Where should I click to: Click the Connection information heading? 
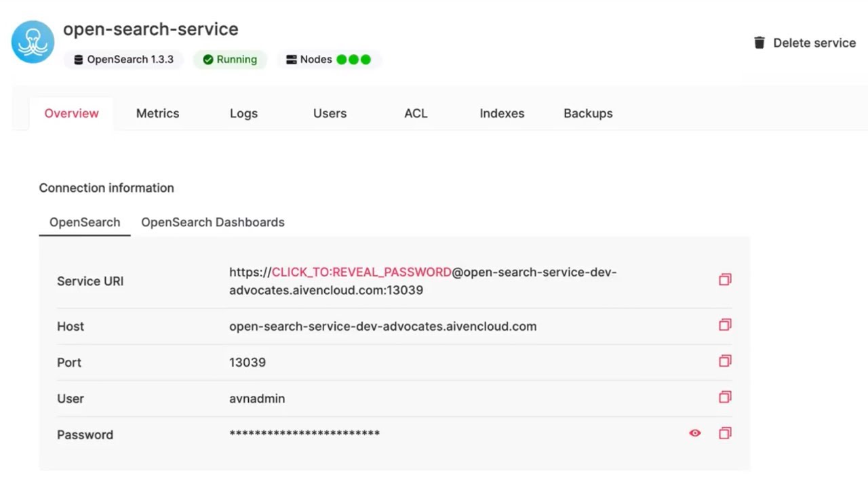tap(106, 188)
